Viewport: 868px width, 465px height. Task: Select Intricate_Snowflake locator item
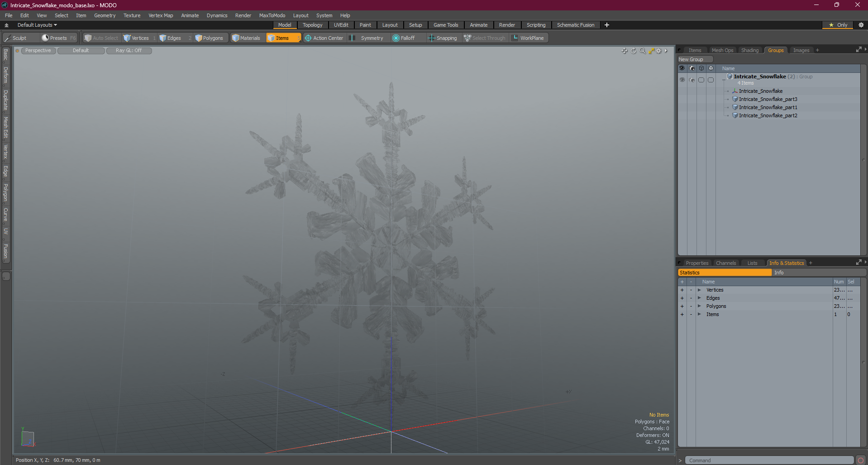pos(760,91)
